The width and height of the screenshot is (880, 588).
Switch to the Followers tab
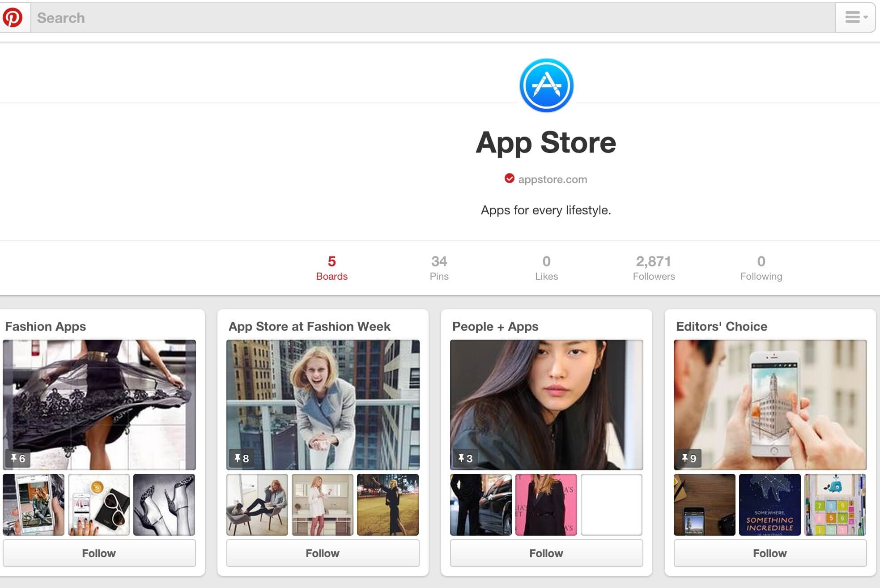654,268
